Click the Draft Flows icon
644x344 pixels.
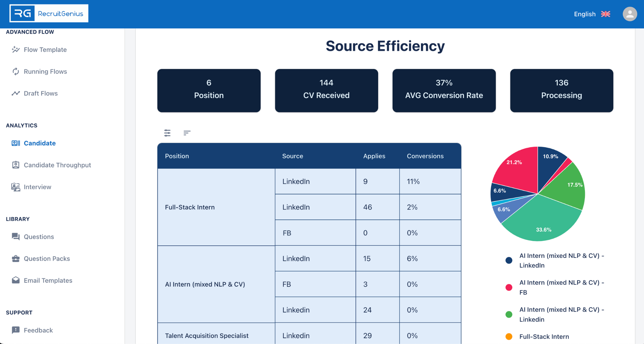(15, 93)
